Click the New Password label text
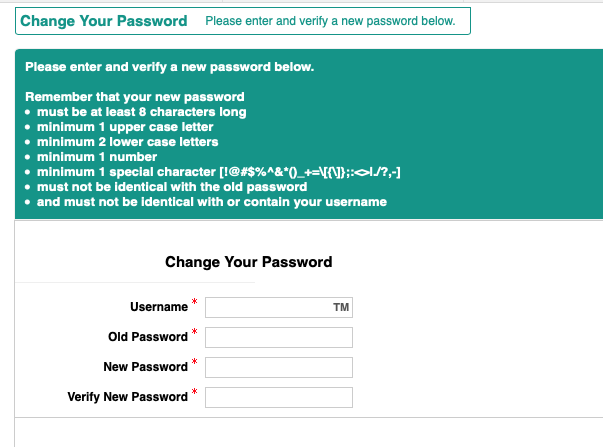 145,367
